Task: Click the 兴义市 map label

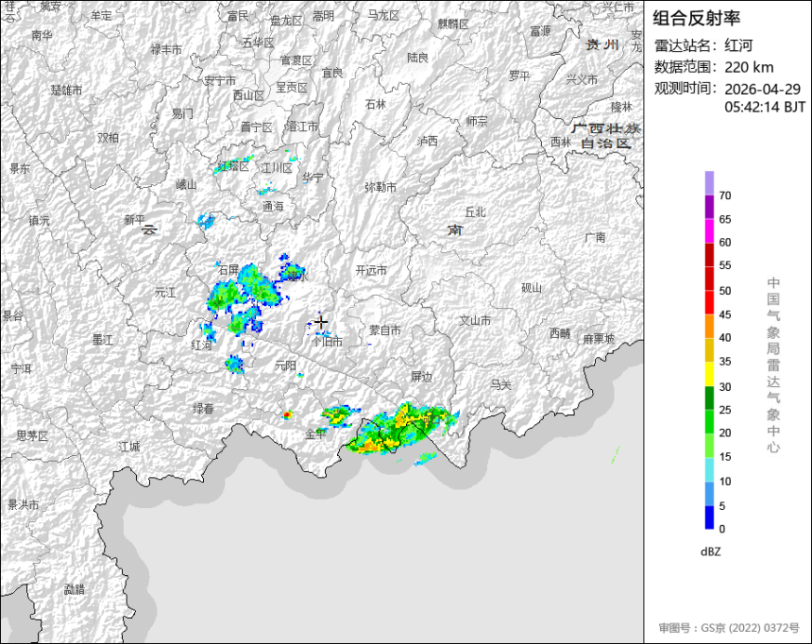Action: click(582, 79)
